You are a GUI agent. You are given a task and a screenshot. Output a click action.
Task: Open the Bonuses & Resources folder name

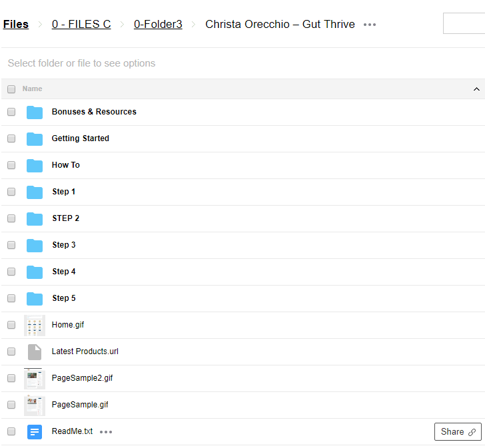[94, 112]
